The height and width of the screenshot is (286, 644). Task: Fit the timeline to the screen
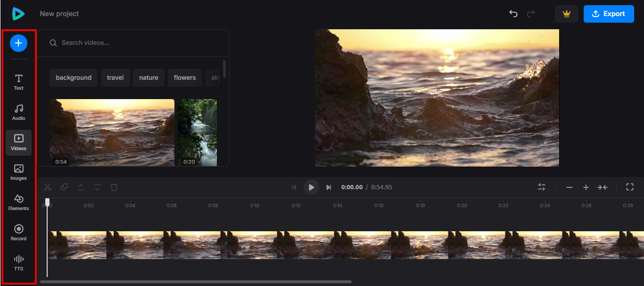pyautogui.click(x=603, y=187)
